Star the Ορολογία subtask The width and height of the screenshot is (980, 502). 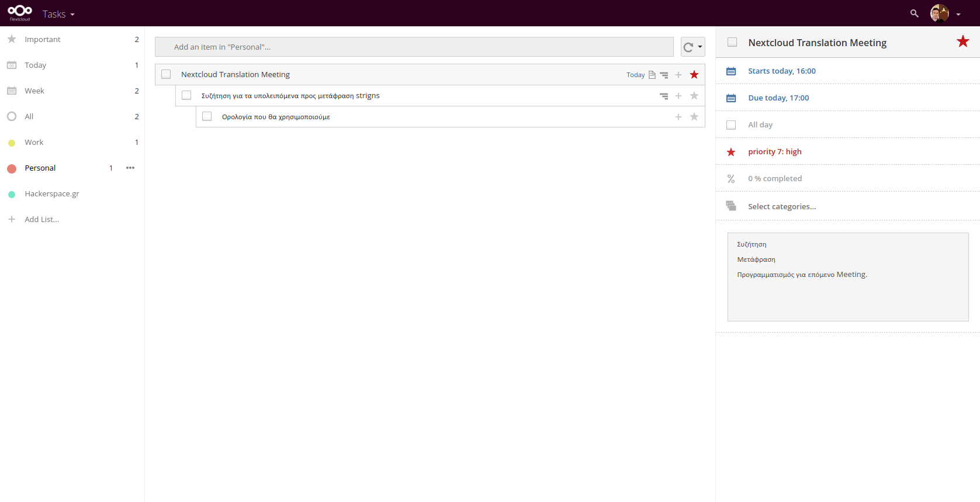[x=694, y=117]
